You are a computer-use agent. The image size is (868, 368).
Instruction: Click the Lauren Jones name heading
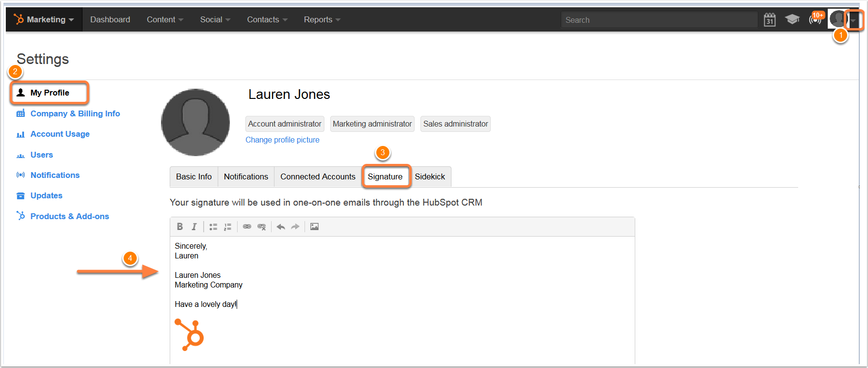click(289, 94)
